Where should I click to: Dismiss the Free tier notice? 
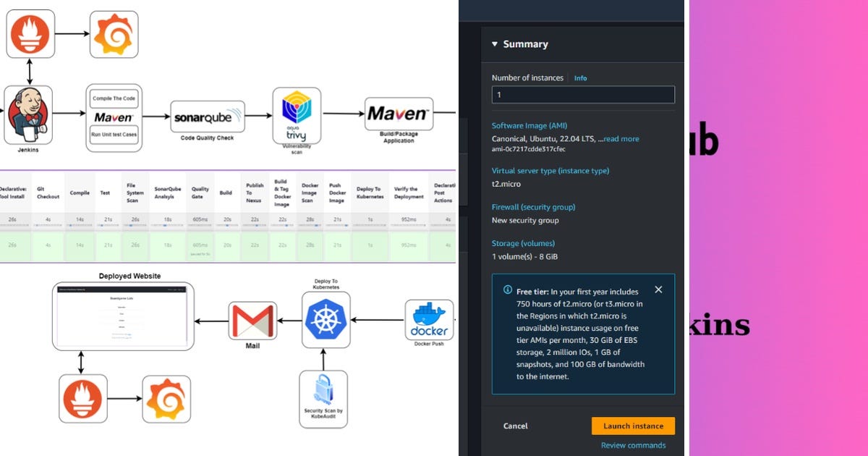[658, 290]
